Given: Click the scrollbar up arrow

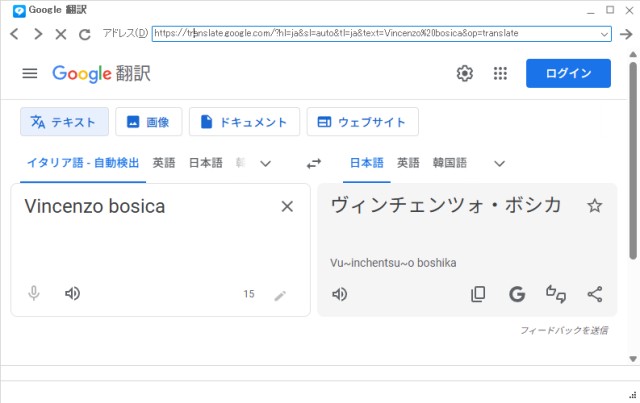Looking at the screenshot, I should pyautogui.click(x=633, y=54).
